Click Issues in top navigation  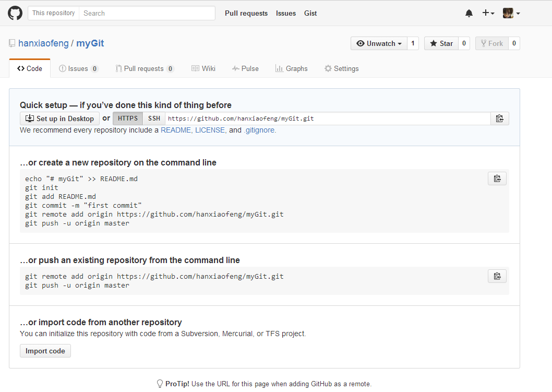point(285,13)
